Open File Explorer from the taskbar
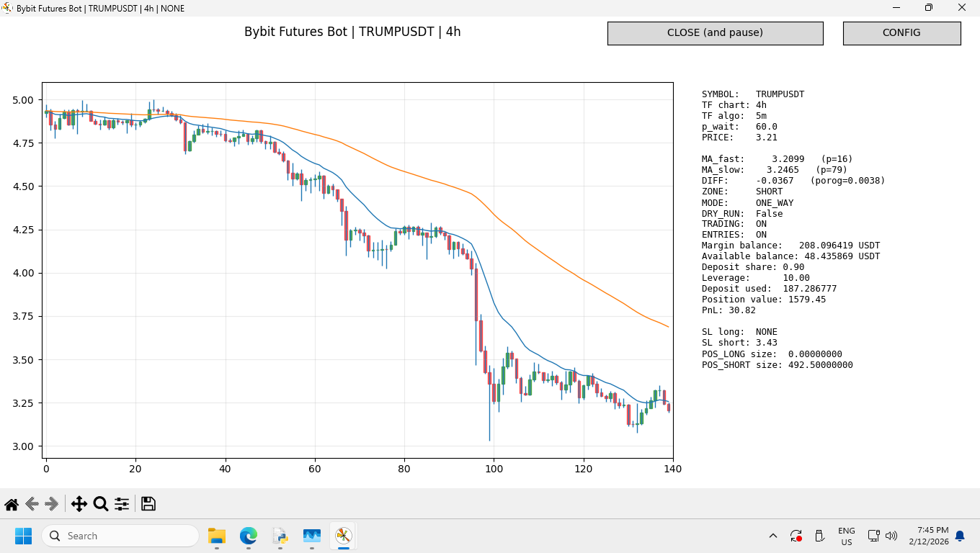This screenshot has height=553, width=980. [217, 536]
